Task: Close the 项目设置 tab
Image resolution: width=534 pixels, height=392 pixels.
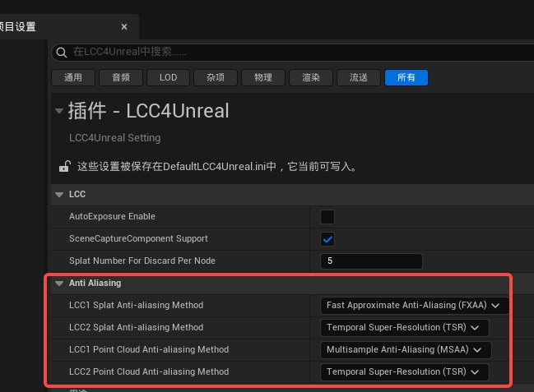Action: click(124, 26)
